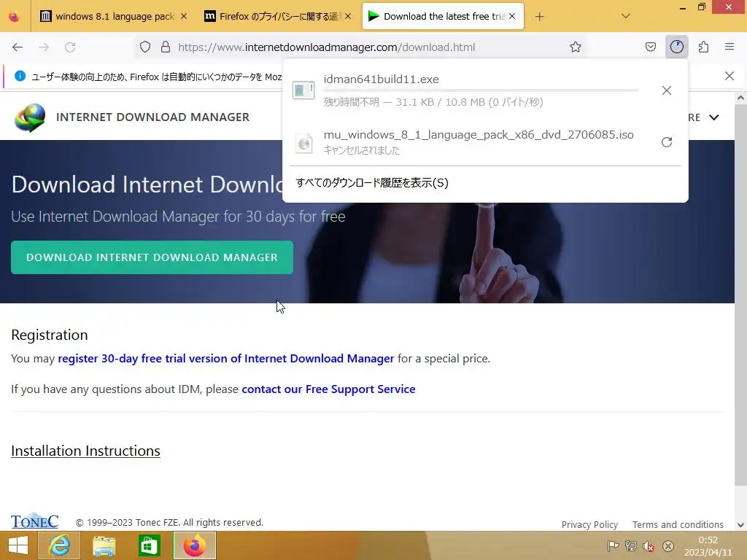Open the Firefox View pinned button
The image size is (747, 560).
(15, 17)
